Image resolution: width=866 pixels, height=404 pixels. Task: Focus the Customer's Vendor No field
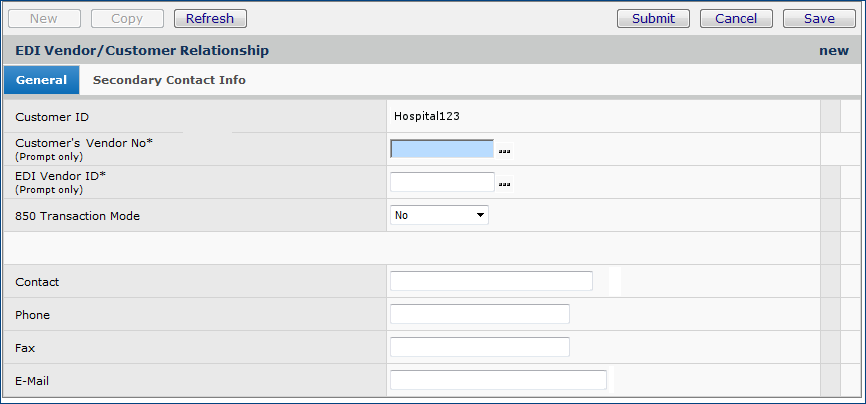pos(442,149)
